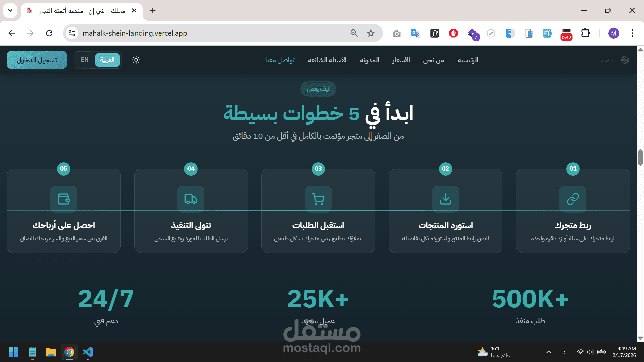
Task: Open the Chrome three-dot menu
Action: 632,33
